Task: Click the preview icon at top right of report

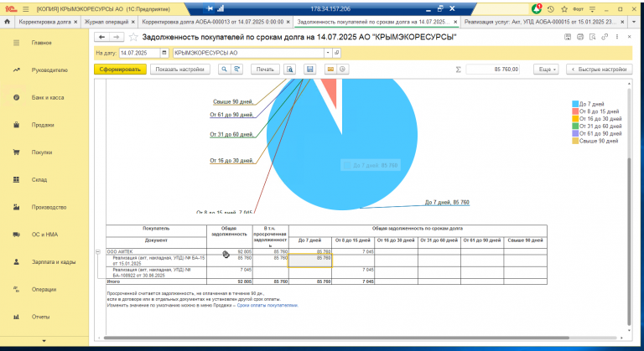Action: [x=592, y=37]
